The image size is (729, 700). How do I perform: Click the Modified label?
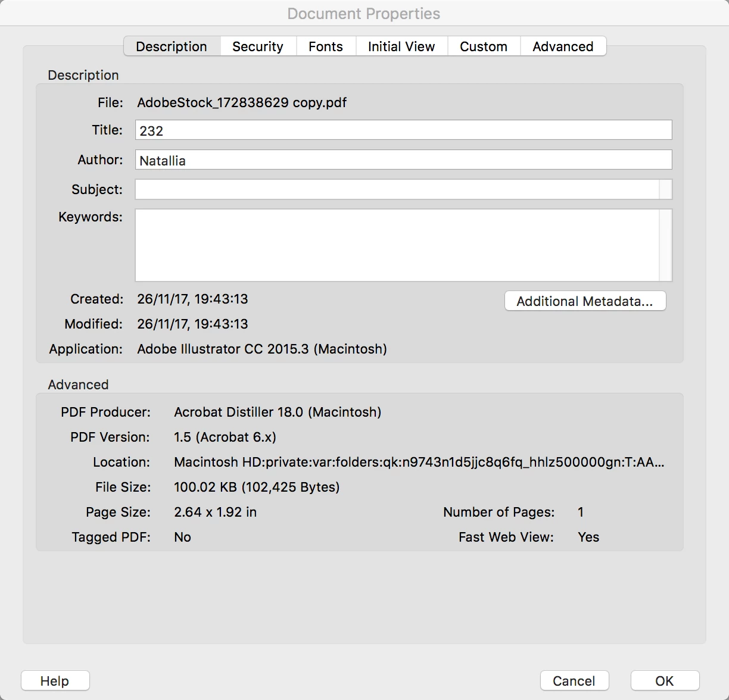[94, 324]
